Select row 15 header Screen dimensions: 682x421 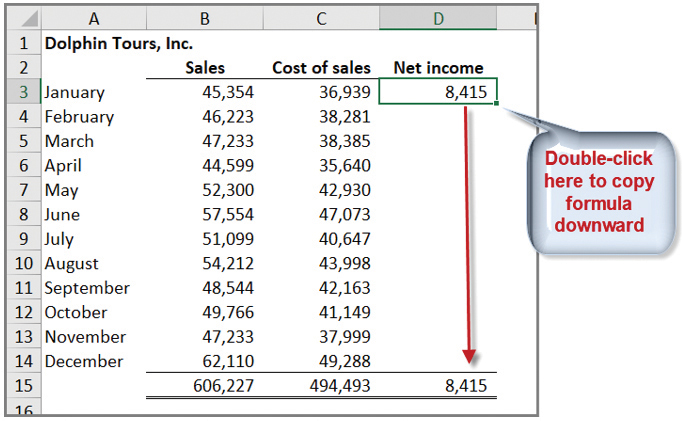[23, 386]
